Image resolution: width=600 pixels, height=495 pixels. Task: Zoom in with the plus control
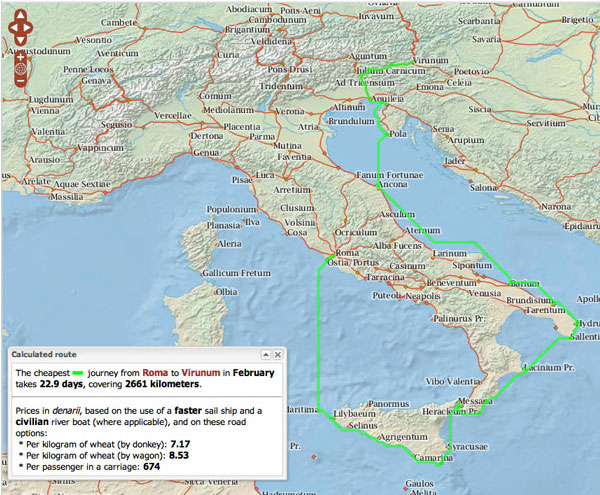[x=21, y=58]
